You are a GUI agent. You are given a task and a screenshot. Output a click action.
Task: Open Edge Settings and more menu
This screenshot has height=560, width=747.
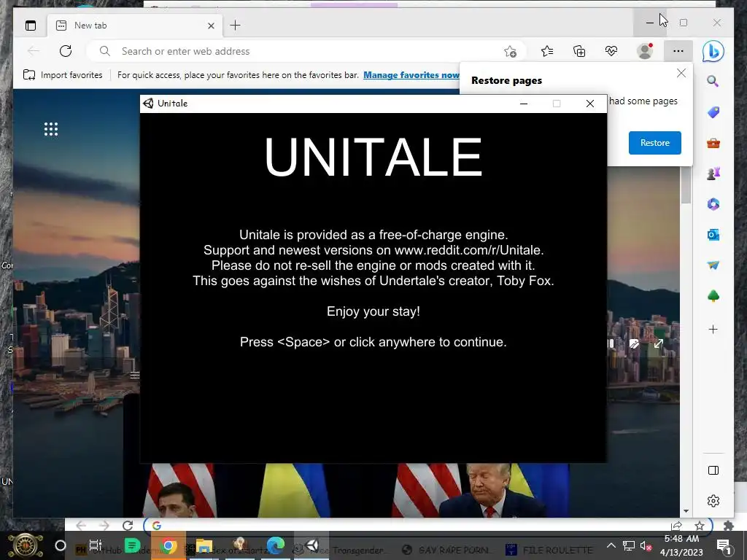coord(678,51)
